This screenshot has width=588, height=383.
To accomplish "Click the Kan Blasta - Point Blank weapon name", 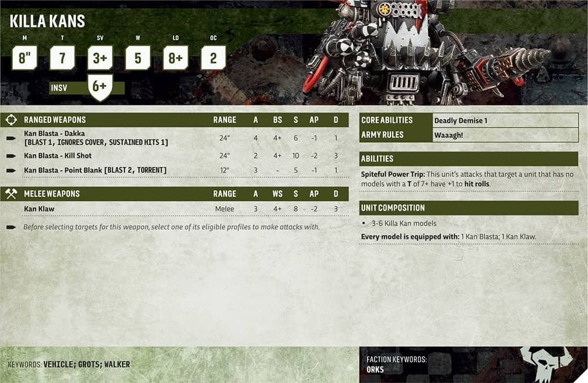I will [x=63, y=170].
